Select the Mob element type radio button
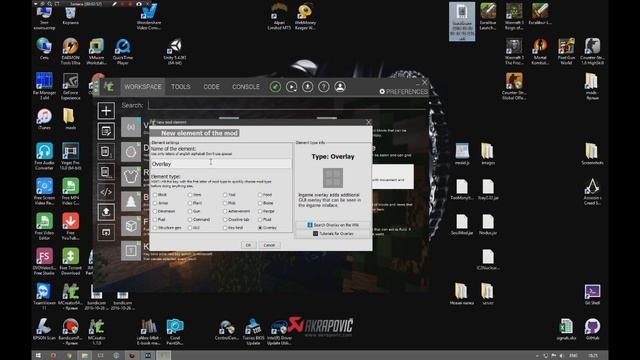 pyautogui.click(x=225, y=203)
